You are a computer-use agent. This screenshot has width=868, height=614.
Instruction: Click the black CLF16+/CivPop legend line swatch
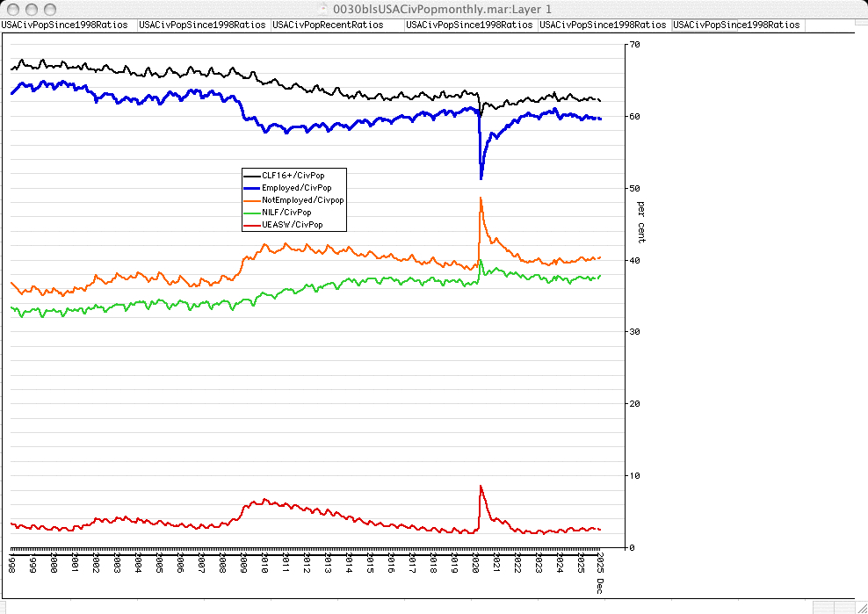(252, 175)
